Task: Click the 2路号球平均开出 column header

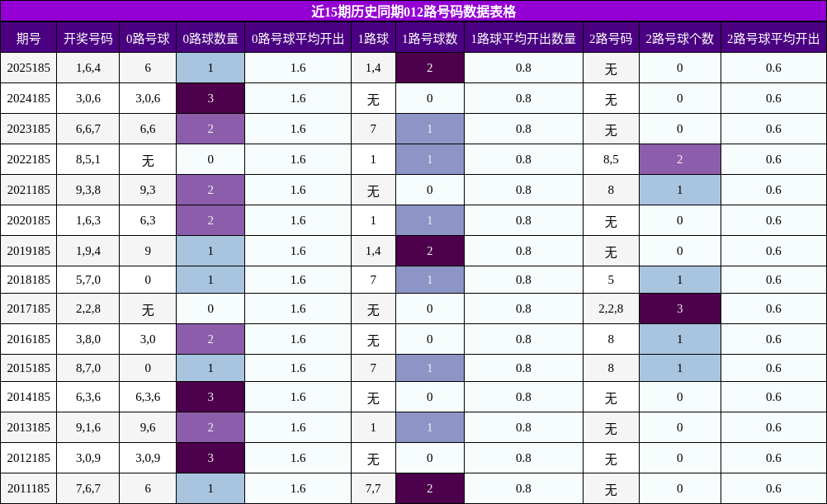Action: 773,37
